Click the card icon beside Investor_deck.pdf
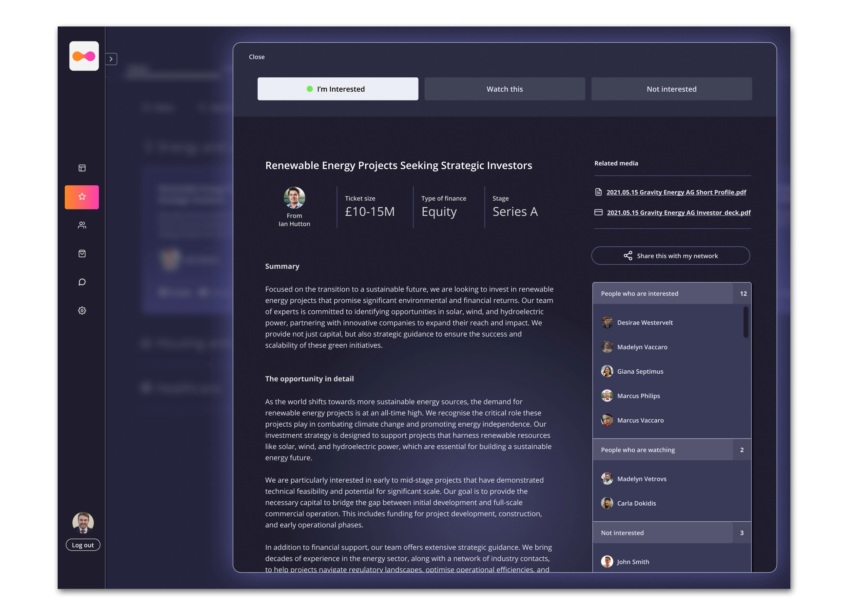 coord(598,212)
